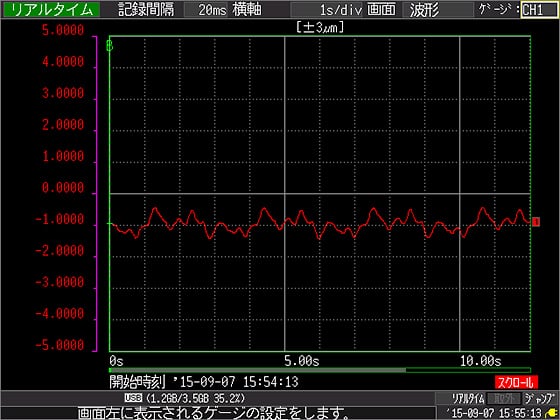Viewport: 560px width, 420px height.
Task: Click the 0.0000 scale value
Action: pos(63,188)
